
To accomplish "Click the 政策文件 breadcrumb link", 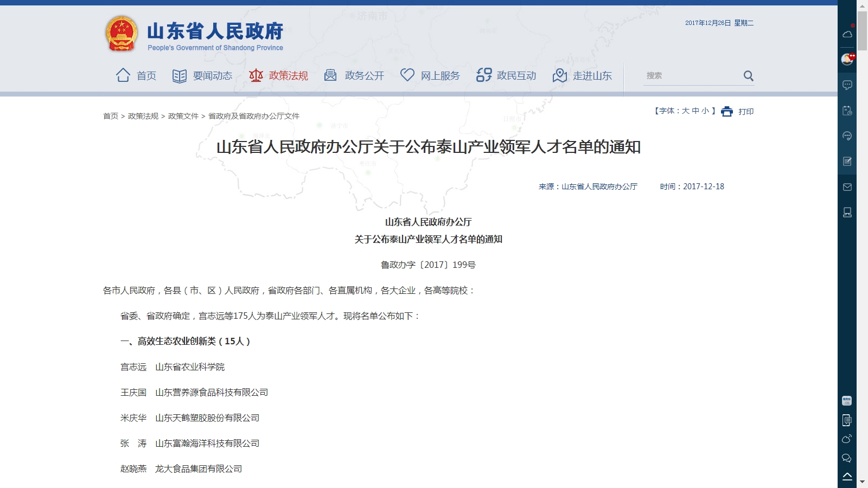I will (183, 116).
